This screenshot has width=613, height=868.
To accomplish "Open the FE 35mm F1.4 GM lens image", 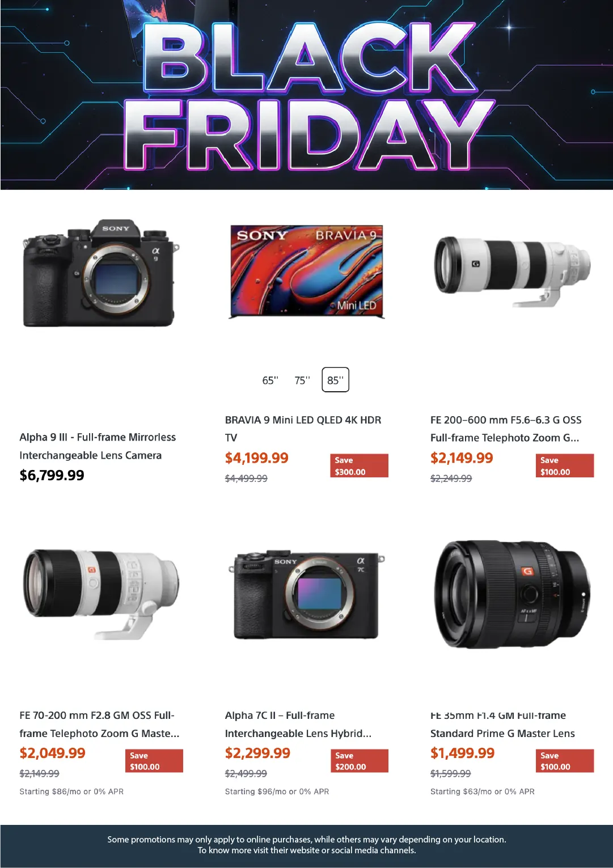I will [x=512, y=594].
